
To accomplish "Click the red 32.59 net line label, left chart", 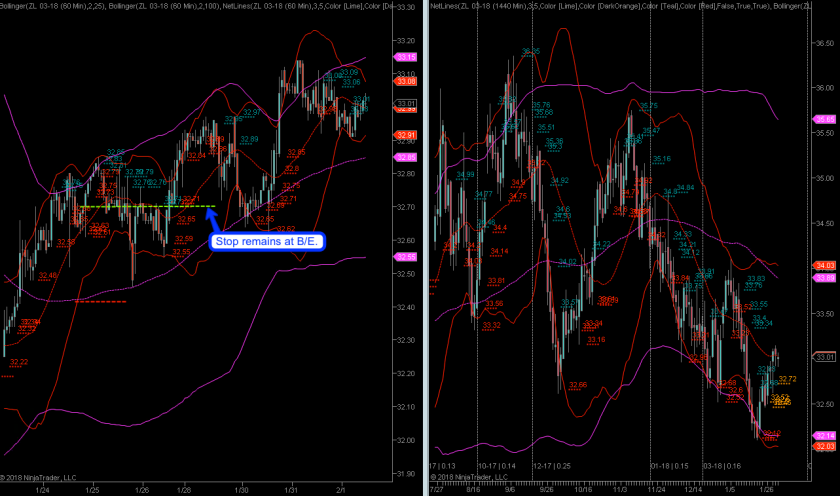I will click(184, 239).
